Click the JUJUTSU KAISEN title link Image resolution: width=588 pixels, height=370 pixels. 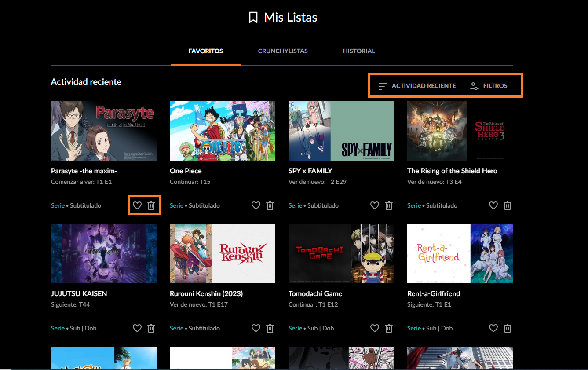coord(79,293)
